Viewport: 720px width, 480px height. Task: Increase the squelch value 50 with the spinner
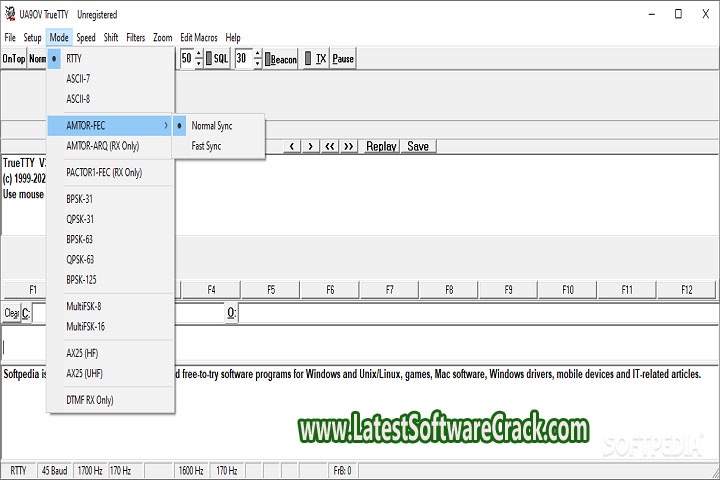point(198,54)
